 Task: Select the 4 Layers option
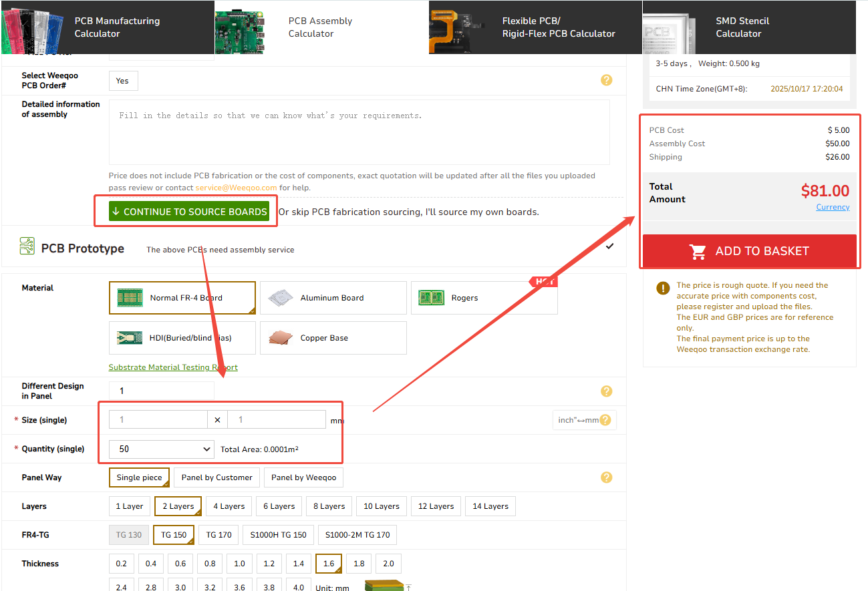pyautogui.click(x=229, y=506)
